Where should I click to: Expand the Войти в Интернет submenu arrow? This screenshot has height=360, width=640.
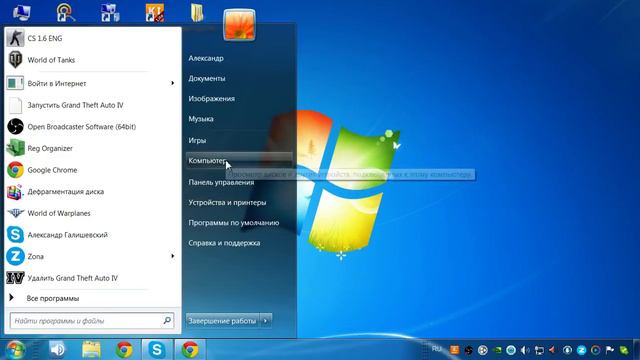click(x=172, y=83)
